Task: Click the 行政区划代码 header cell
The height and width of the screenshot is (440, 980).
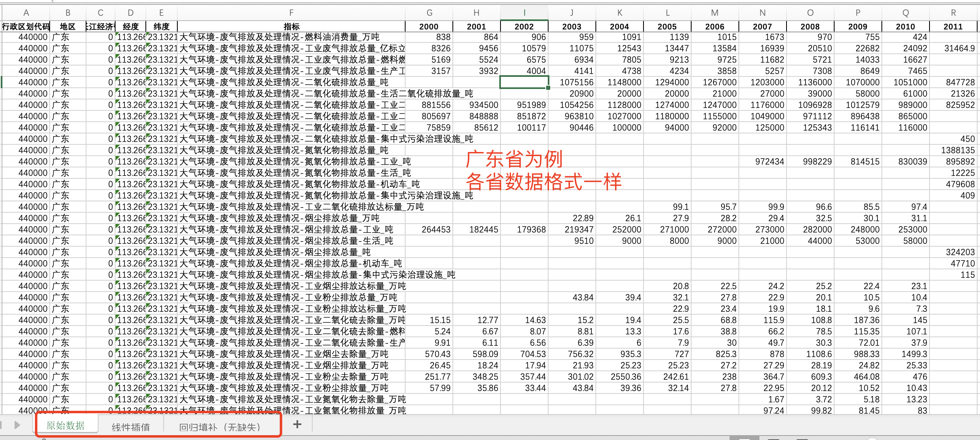Action: 26,26
